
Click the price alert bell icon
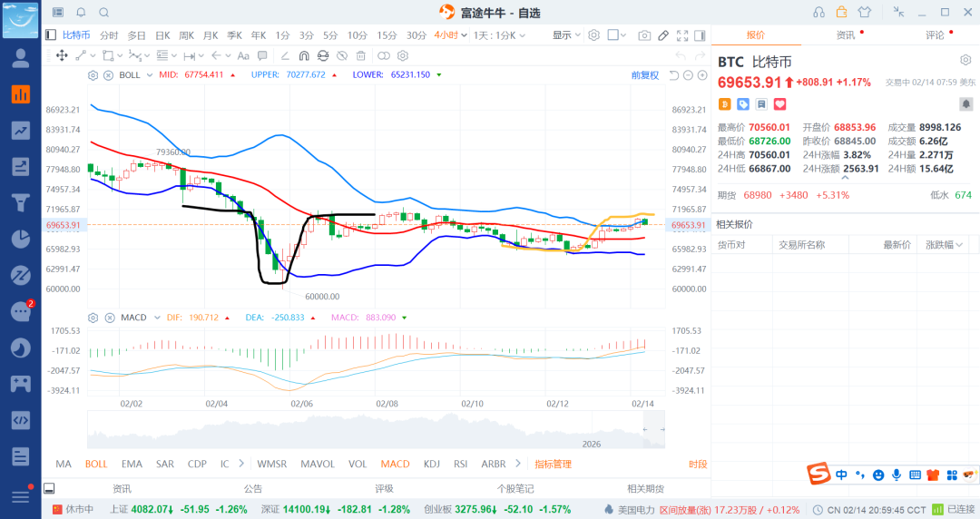tap(965, 104)
